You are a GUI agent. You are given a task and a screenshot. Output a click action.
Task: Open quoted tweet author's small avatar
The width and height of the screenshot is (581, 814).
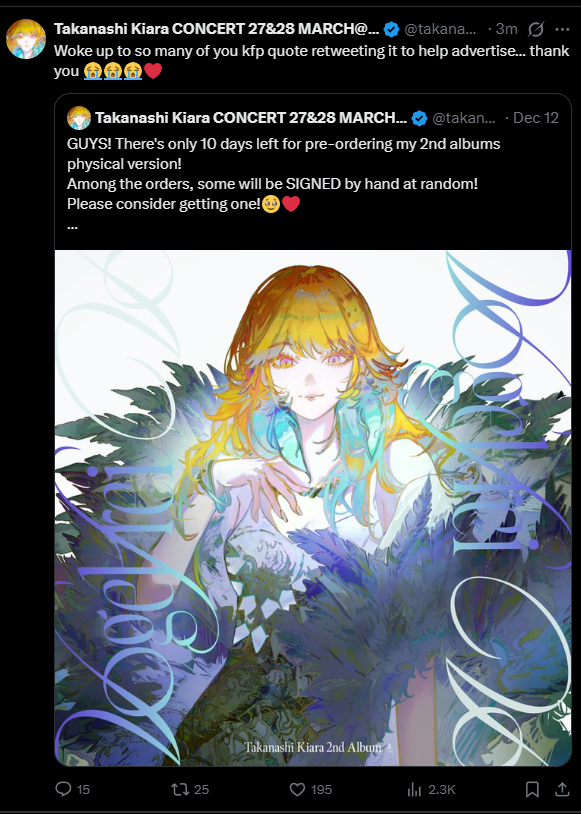79,118
